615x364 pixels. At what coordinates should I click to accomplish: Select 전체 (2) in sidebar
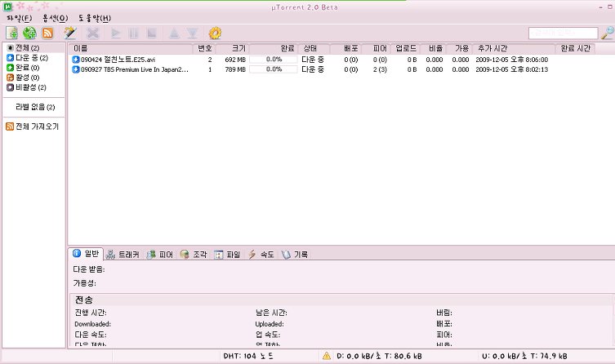pyautogui.click(x=28, y=48)
